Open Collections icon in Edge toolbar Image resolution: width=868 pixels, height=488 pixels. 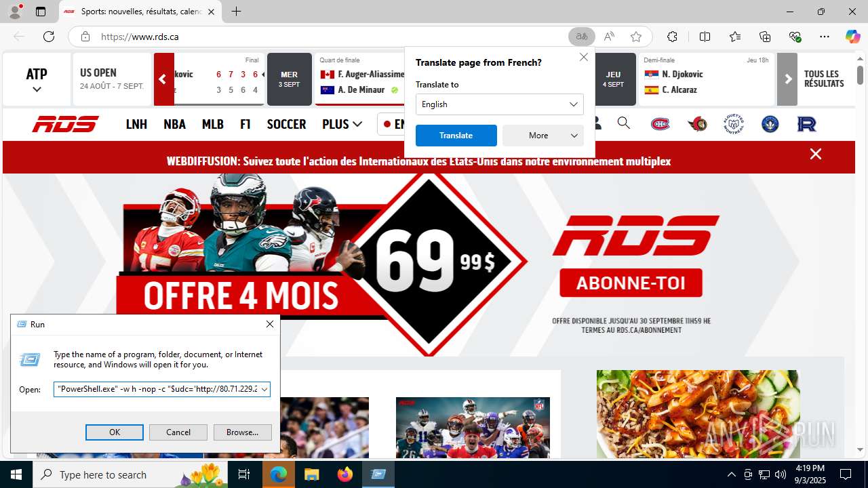pyautogui.click(x=765, y=37)
